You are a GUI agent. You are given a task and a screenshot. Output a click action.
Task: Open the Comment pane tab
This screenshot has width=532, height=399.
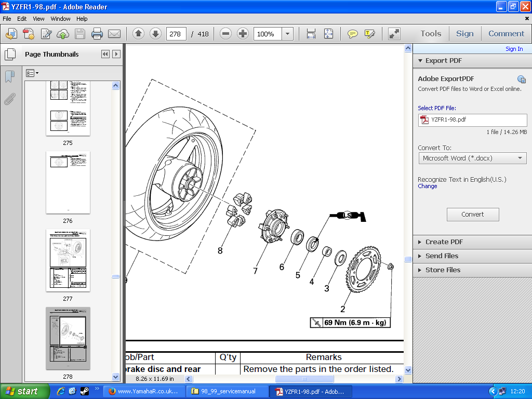tap(506, 34)
